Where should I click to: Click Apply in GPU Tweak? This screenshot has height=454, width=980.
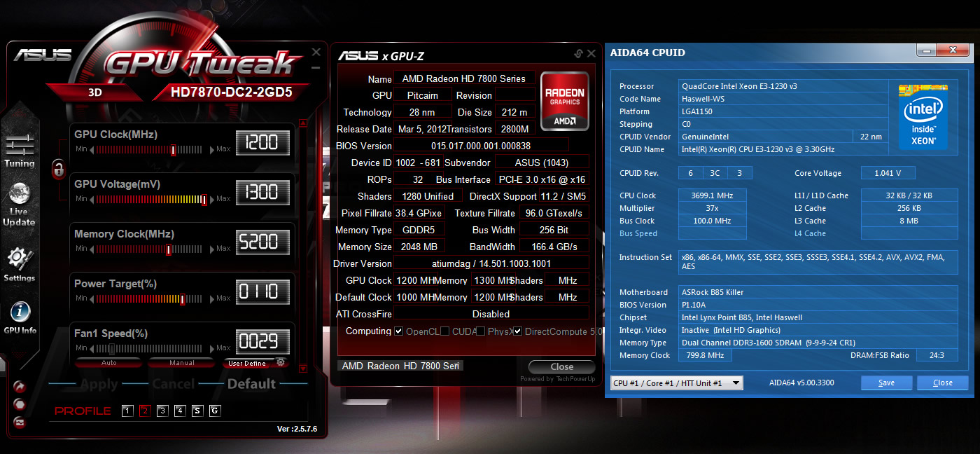(99, 384)
